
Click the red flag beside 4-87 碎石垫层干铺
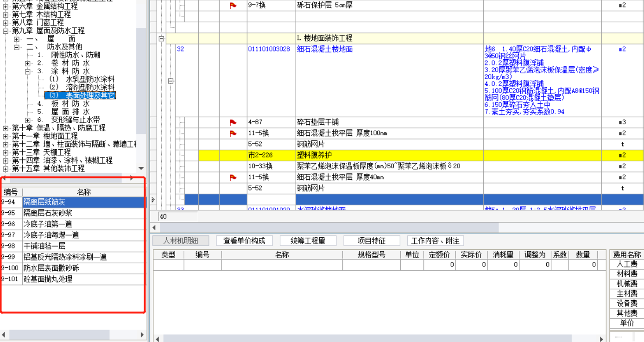233,122
